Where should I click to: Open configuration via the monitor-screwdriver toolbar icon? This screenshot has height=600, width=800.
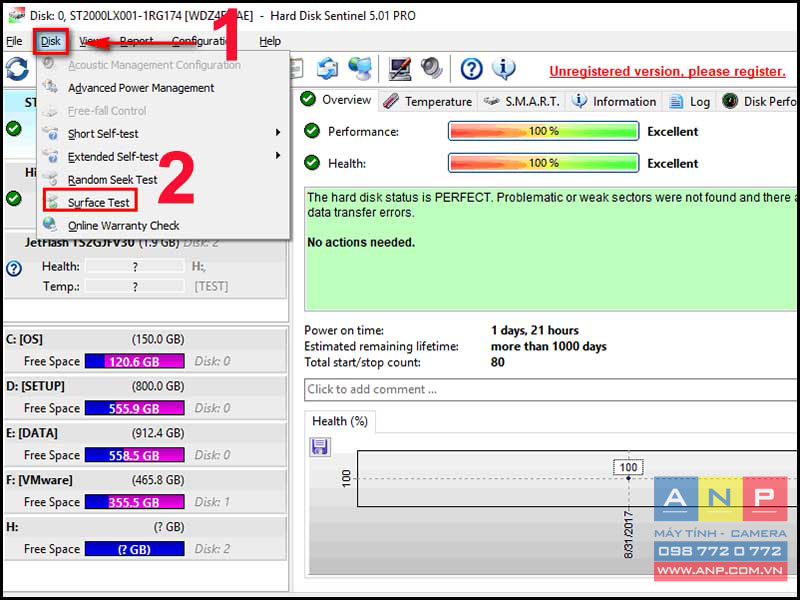pos(400,68)
